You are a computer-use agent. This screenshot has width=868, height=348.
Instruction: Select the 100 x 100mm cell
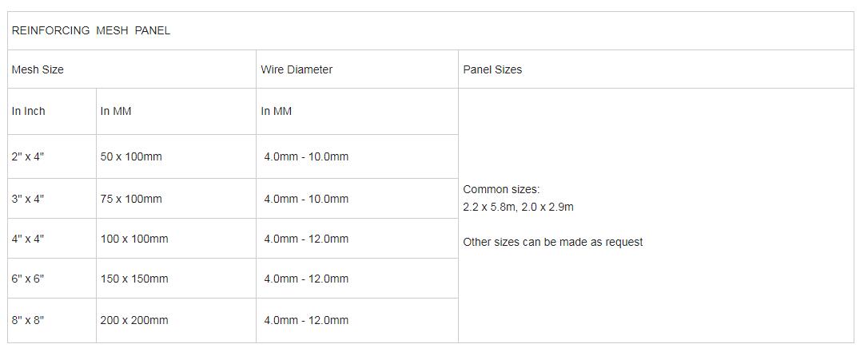176,239
